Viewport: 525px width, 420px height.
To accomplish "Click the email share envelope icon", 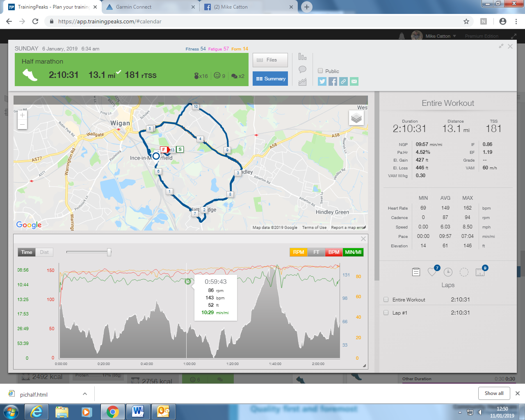I will (x=354, y=81).
